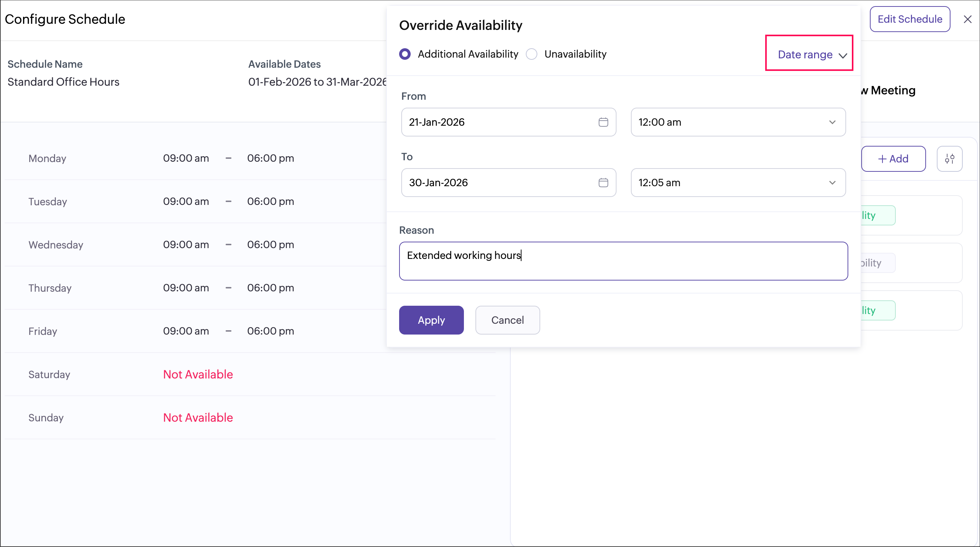Click the Reason text box

point(623,261)
